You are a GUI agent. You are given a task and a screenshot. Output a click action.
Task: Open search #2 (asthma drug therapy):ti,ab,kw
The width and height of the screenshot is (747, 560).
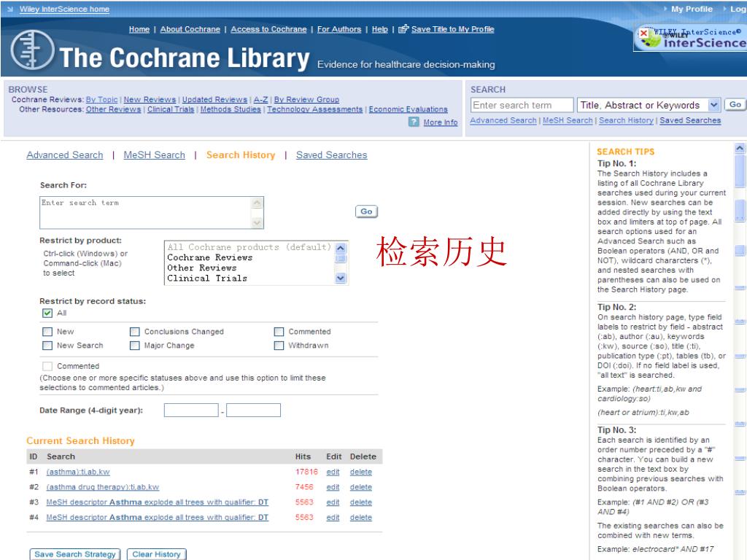click(102, 487)
